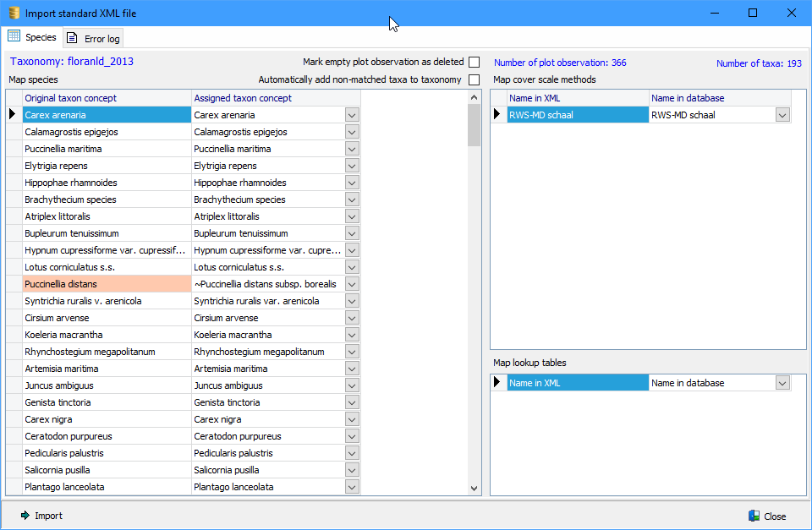Open dropdown for assigned Carex arenaria
The image size is (812, 530).
tap(353, 115)
